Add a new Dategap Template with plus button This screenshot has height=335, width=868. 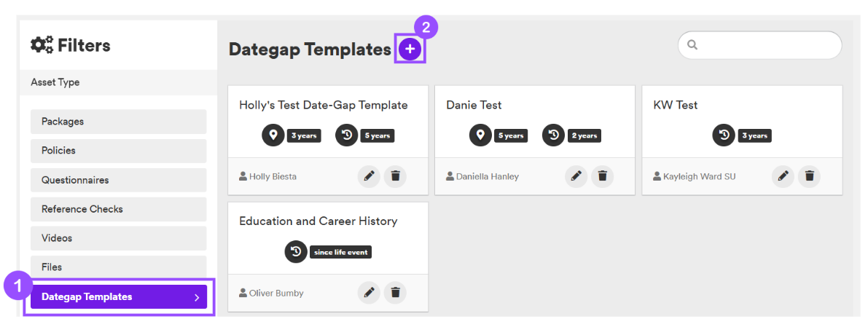click(410, 50)
